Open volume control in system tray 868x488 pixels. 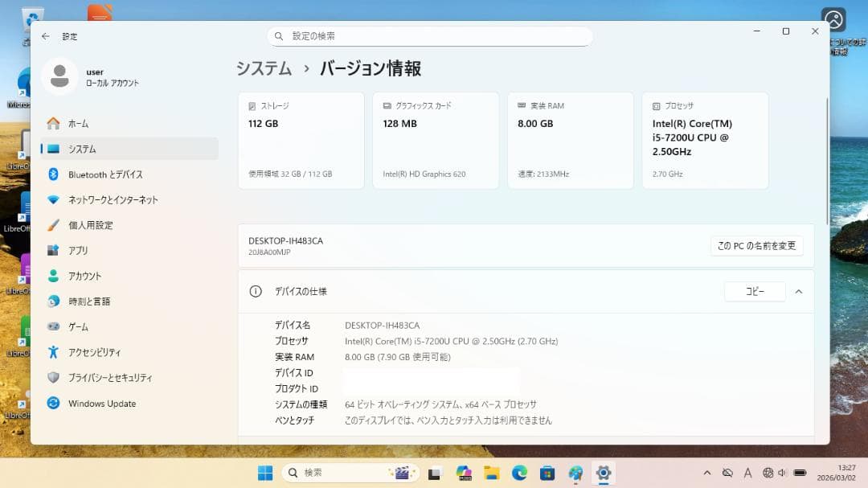[x=782, y=473]
